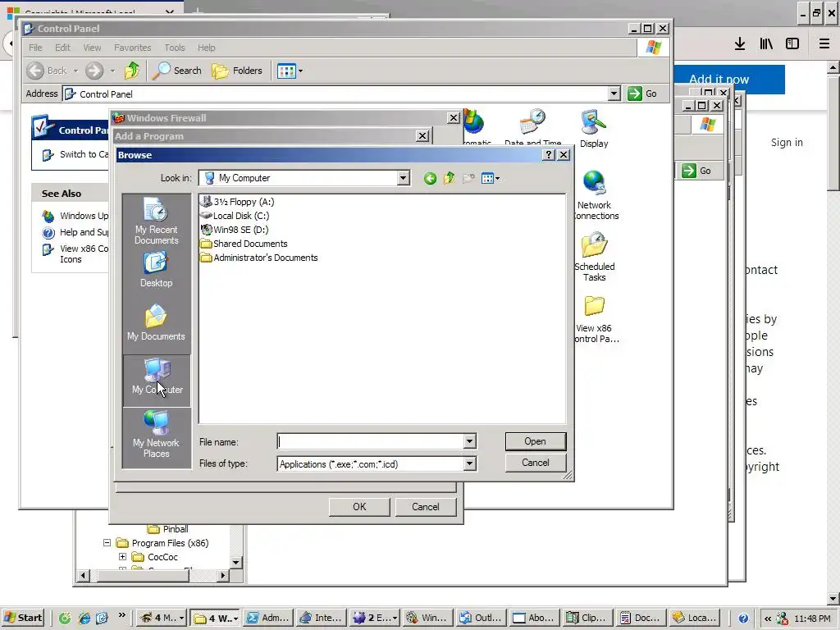This screenshot has height=630, width=840.
Task: Select Shared Documents folder
Action: point(244,243)
